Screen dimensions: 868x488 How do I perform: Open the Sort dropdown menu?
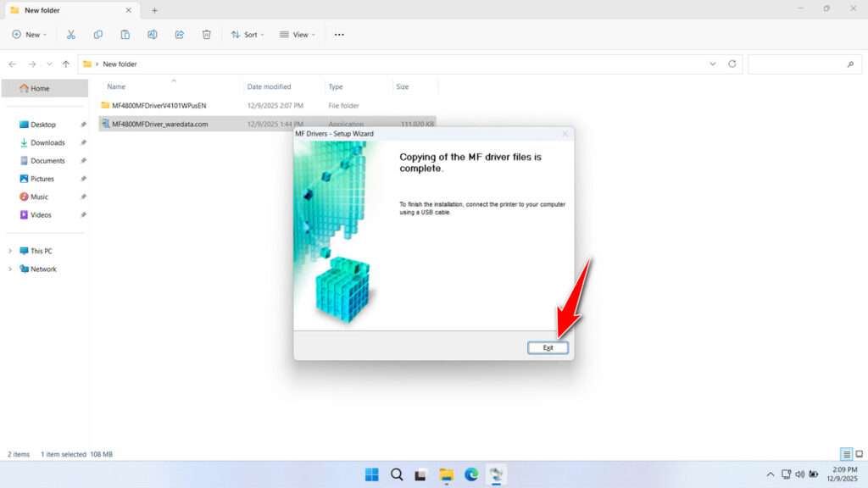click(248, 35)
